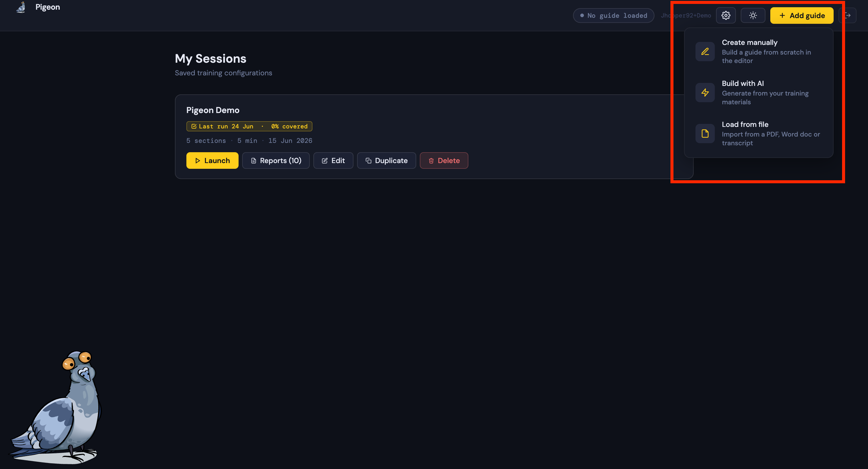Viewport: 868px width, 469px height.
Task: Choose Build with AI option
Action: coord(759,93)
